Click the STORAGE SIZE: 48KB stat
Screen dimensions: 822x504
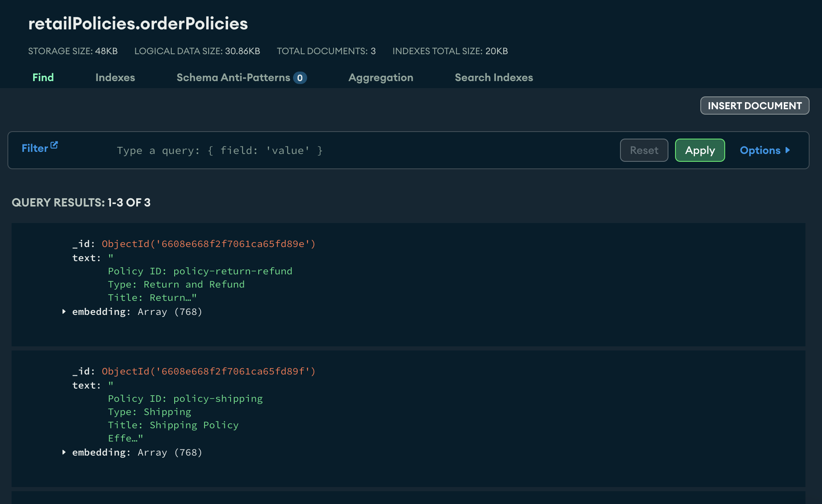pyautogui.click(x=73, y=51)
